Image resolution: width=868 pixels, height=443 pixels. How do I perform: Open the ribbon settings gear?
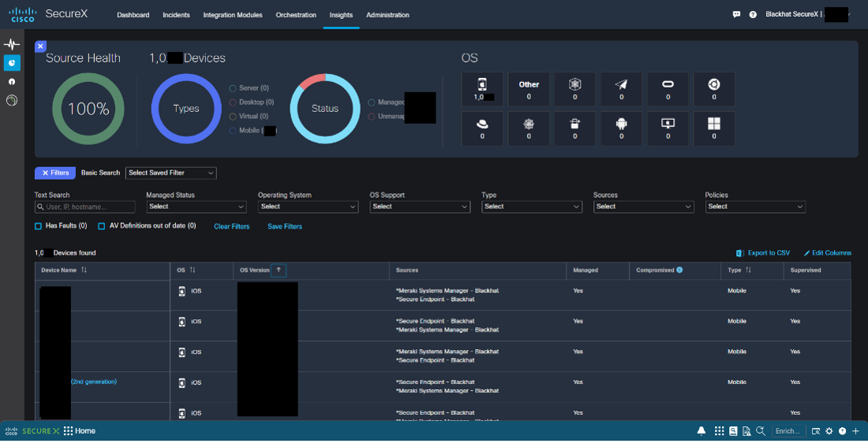pos(829,431)
